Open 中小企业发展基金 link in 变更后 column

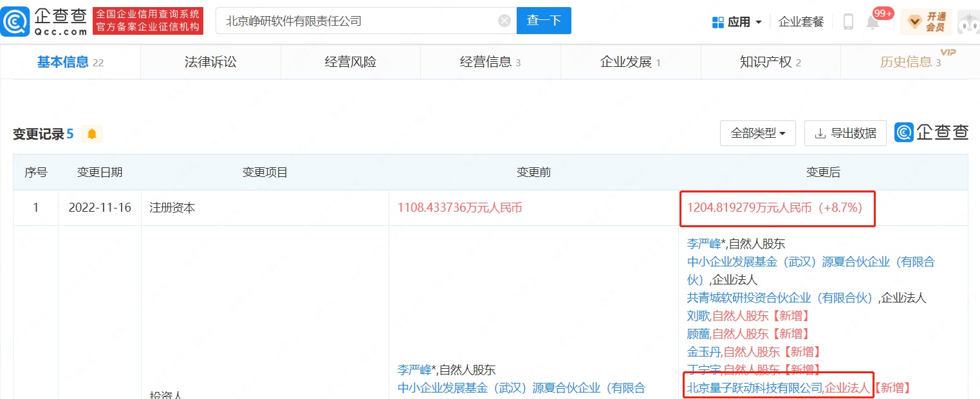pos(811,271)
